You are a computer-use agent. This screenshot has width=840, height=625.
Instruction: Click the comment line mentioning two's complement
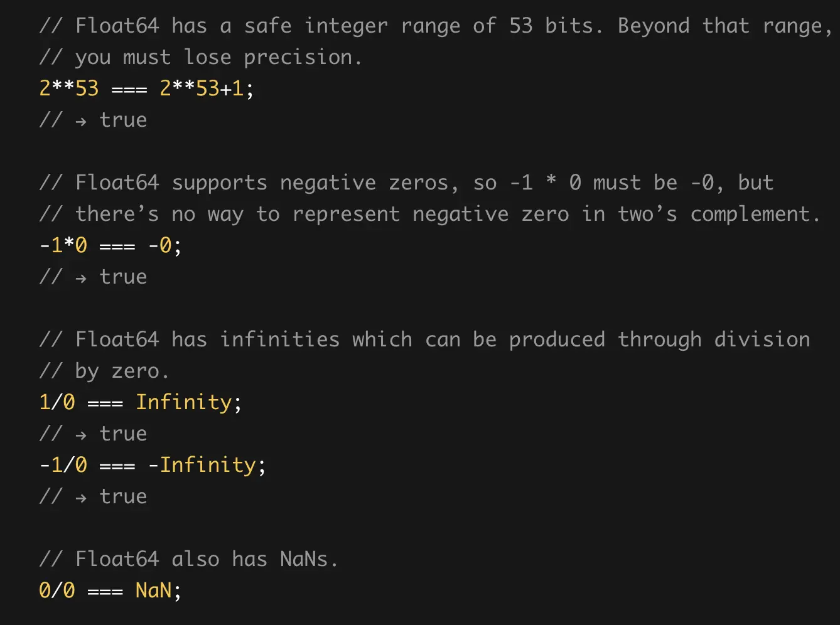[429, 214]
